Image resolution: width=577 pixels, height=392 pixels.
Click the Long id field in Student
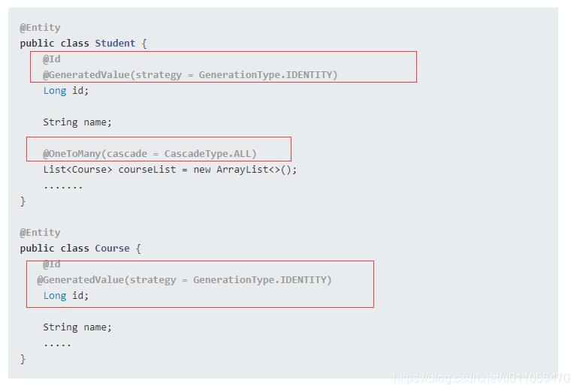(66, 90)
